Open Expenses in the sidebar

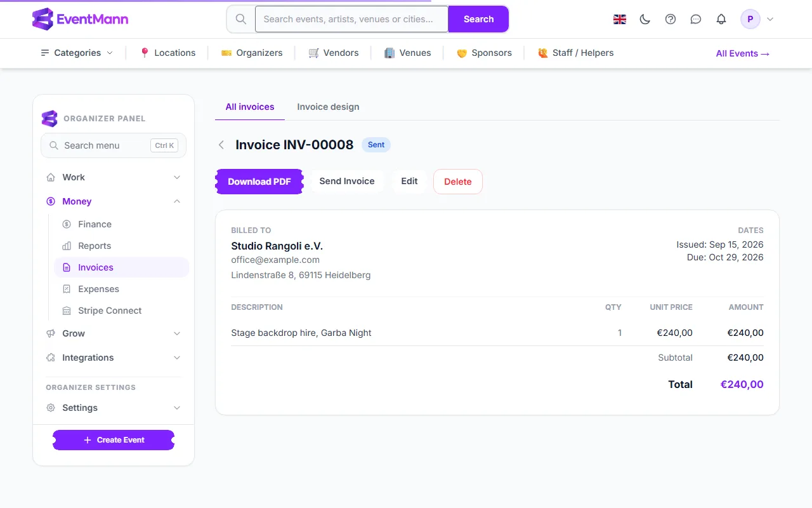pyautogui.click(x=121, y=289)
